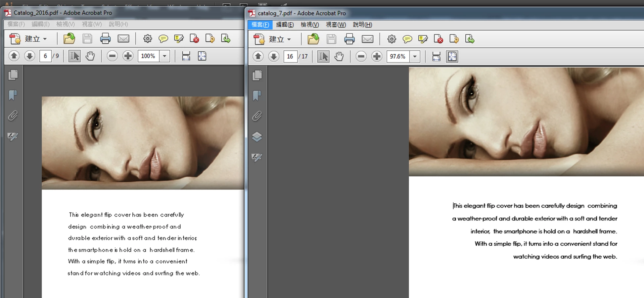The image size is (644, 298).
Task: Click page icon with green arrow in catalog_7.pdf toolbar
Action: point(470,39)
